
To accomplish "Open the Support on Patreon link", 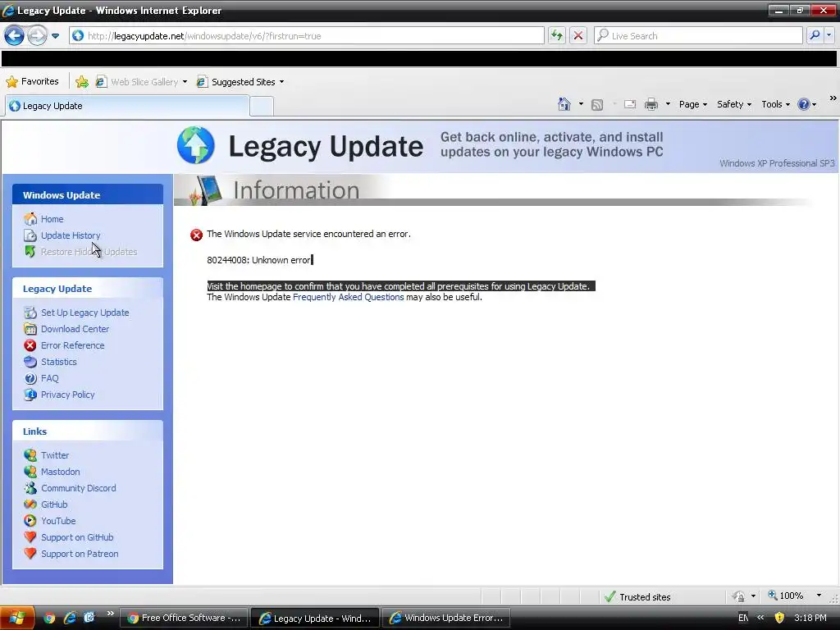I will point(80,554).
